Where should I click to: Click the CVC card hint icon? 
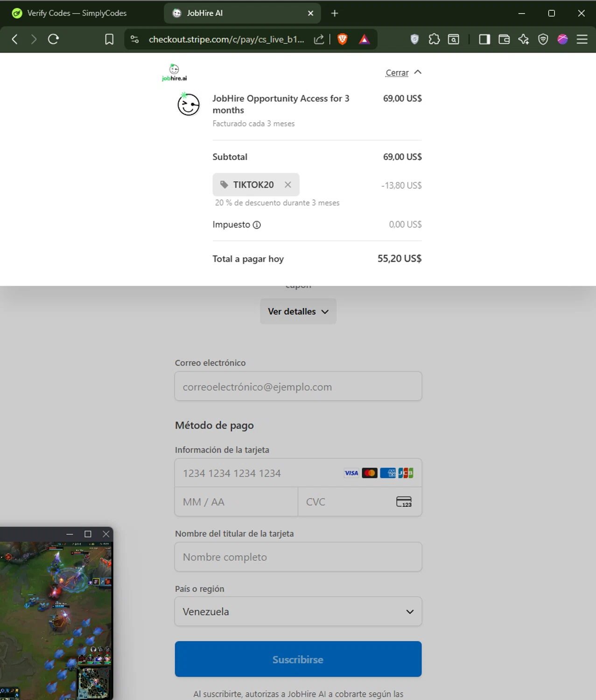(x=404, y=502)
